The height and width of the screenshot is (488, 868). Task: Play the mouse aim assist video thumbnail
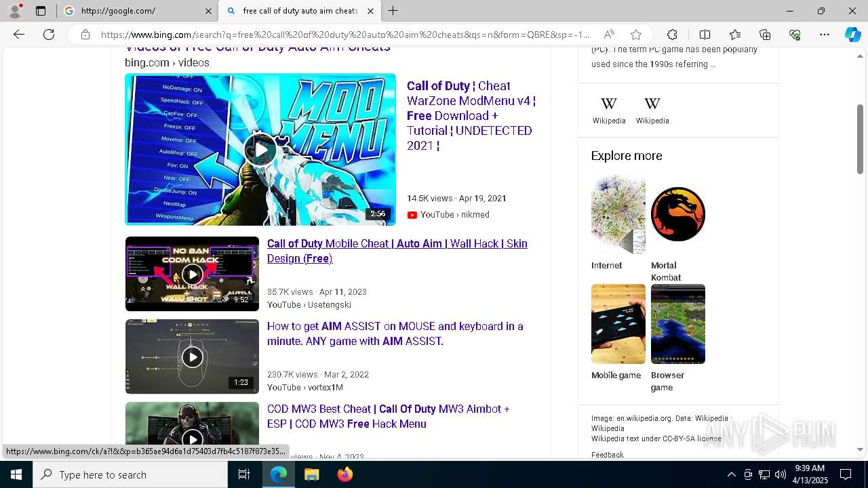click(x=192, y=357)
